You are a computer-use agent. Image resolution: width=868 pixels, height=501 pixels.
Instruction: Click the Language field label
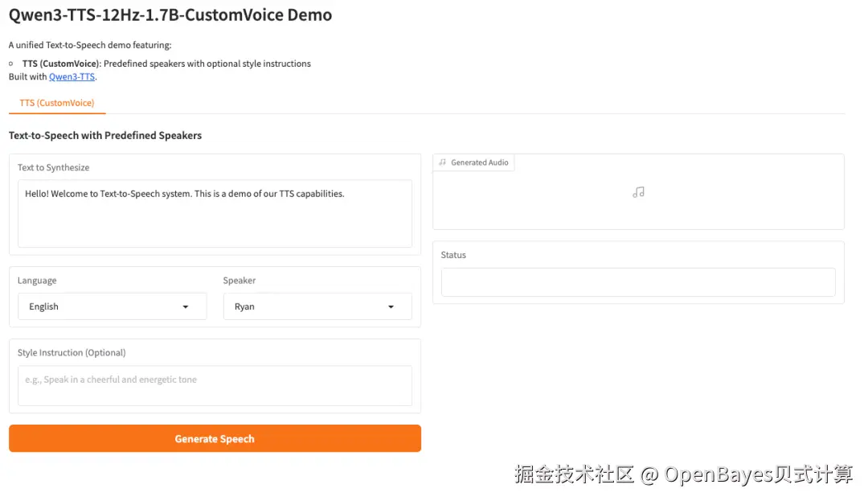tap(37, 281)
